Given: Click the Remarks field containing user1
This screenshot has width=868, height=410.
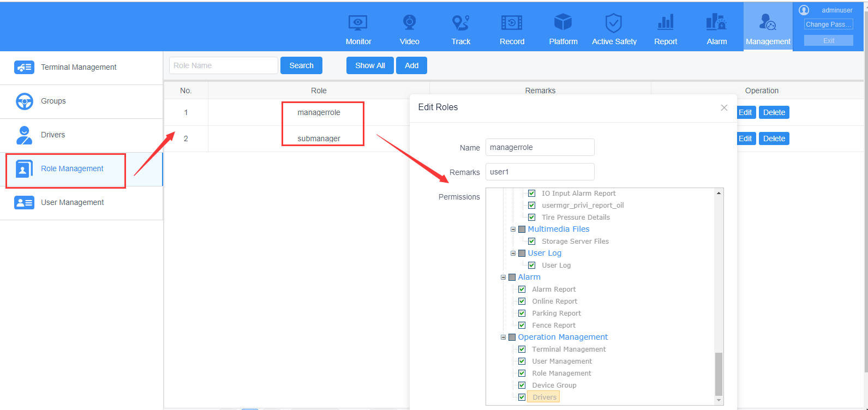Looking at the screenshot, I should click(540, 172).
